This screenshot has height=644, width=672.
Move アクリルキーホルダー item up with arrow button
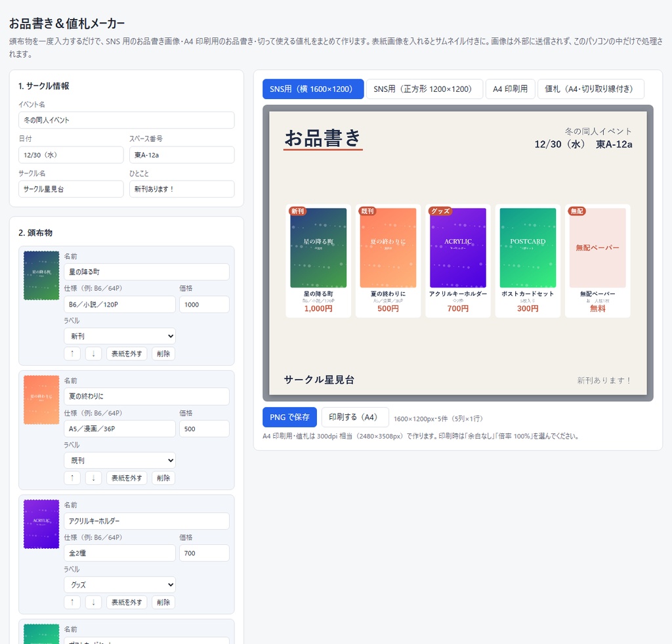coord(72,603)
